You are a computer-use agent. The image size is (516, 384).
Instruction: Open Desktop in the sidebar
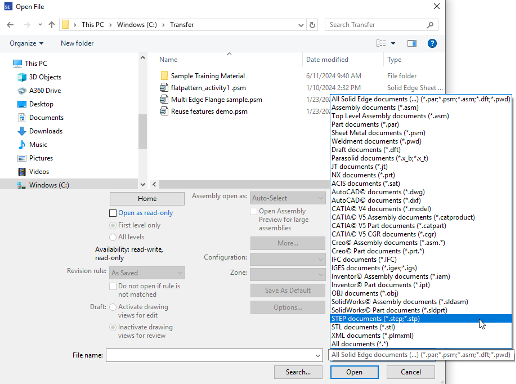point(41,104)
